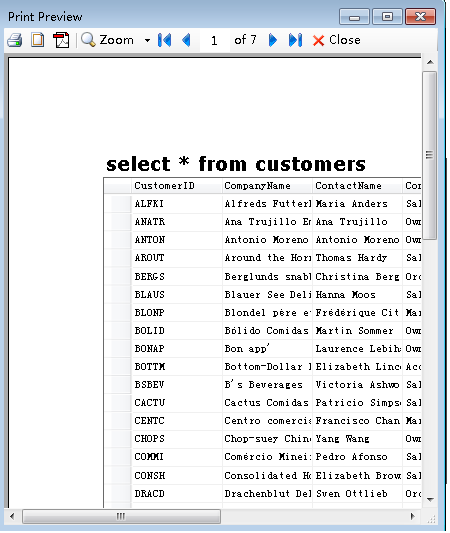Image resolution: width=450 pixels, height=533 pixels.
Task: Click the Pedro Afonso contact cell
Action: [x=357, y=457]
